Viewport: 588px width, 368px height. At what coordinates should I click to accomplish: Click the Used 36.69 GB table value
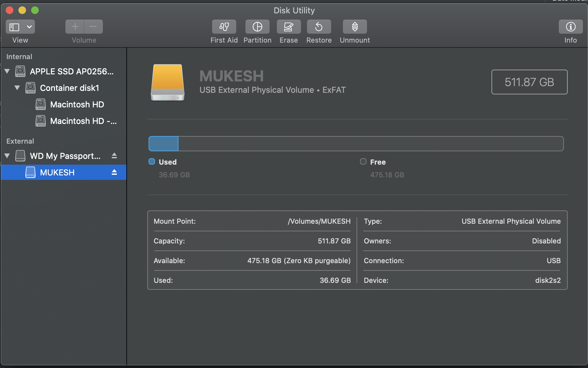click(335, 280)
